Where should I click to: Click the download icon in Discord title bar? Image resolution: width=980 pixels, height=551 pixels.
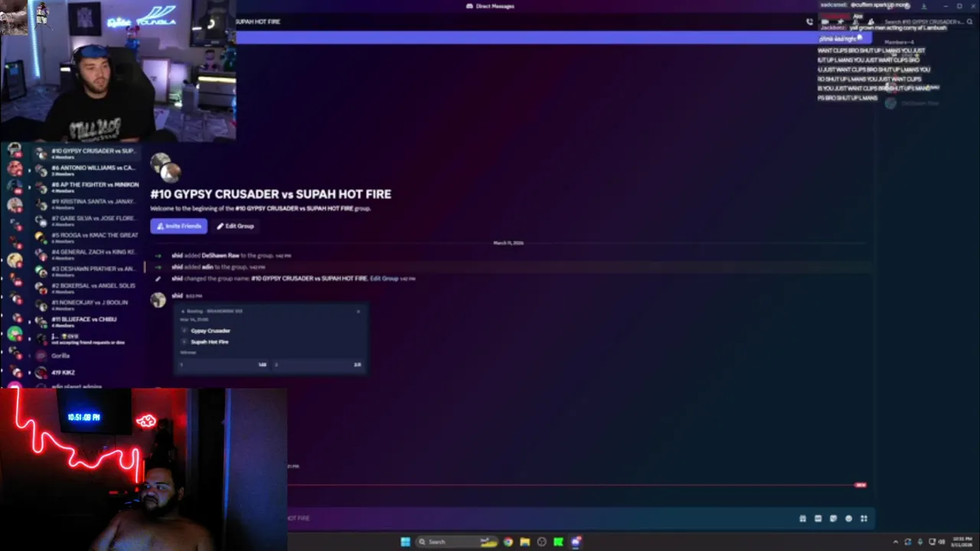923,6
